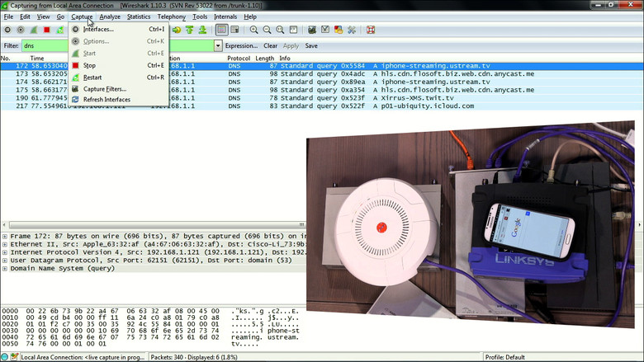Click the Expression... filter button
The height and width of the screenshot is (362, 644).
coord(241,46)
